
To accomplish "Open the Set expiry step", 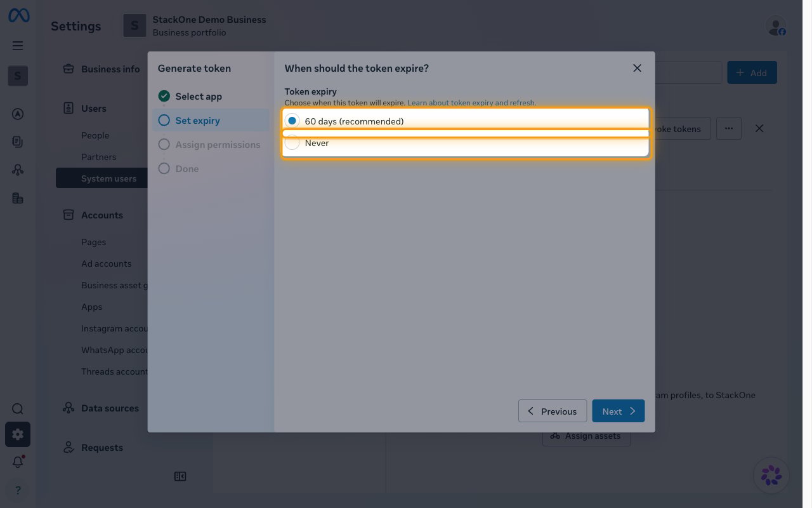I will tap(211, 121).
